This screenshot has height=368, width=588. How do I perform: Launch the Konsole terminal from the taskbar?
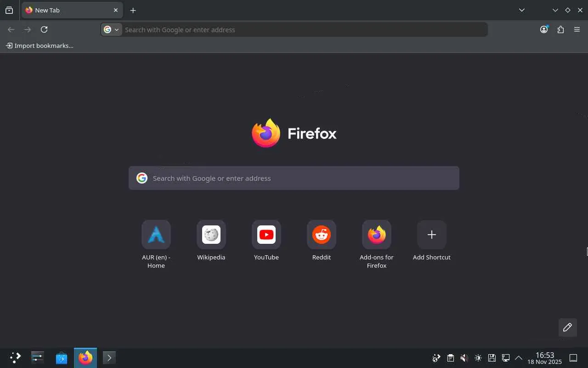pyautogui.click(x=109, y=358)
